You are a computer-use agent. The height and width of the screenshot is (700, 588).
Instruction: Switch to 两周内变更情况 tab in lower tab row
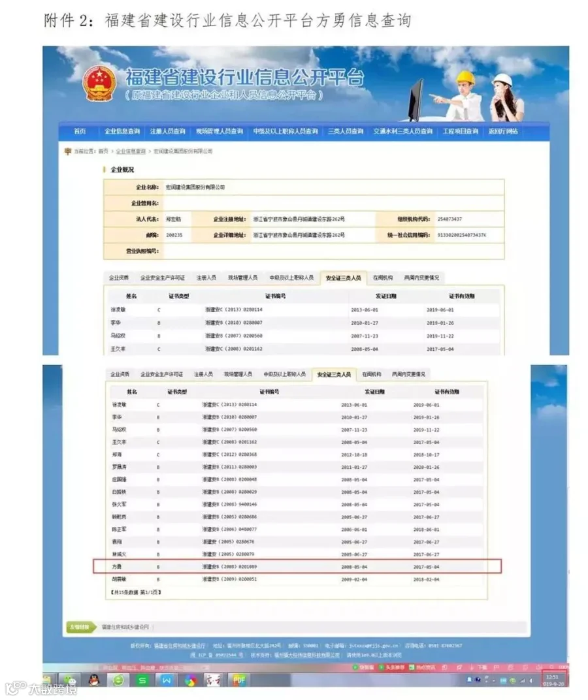tap(408, 374)
